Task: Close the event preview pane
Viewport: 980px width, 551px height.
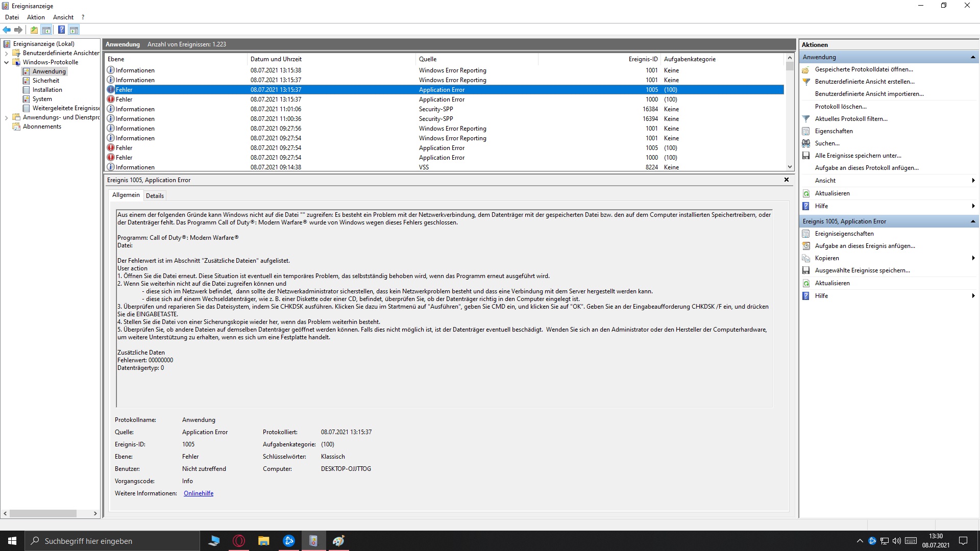Action: point(786,180)
